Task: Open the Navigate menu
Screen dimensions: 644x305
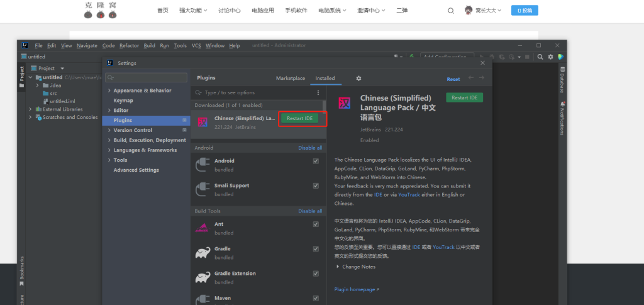Action: pyautogui.click(x=87, y=45)
